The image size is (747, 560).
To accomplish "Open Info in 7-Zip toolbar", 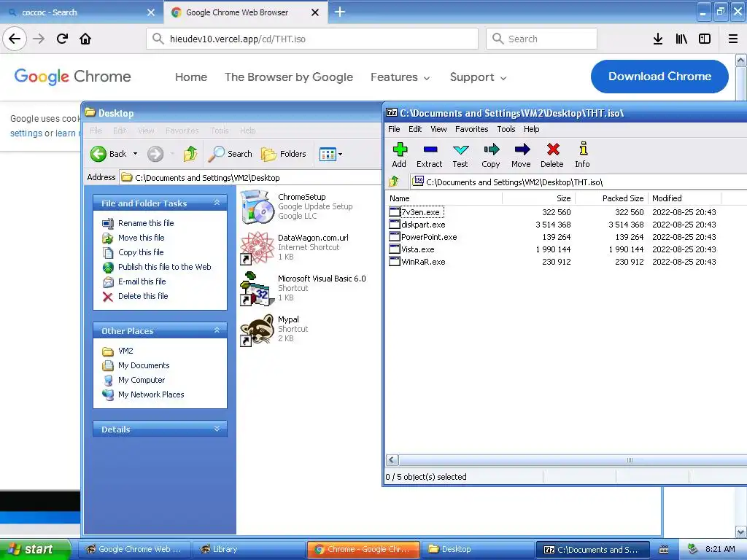I will pos(582,155).
